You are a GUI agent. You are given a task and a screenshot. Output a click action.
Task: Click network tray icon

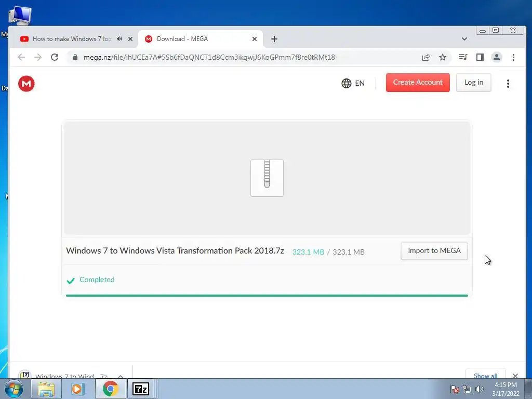pos(467,389)
